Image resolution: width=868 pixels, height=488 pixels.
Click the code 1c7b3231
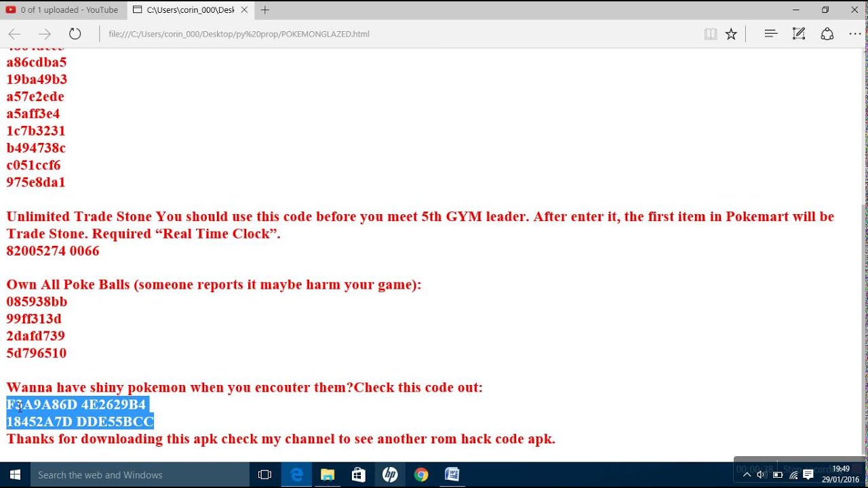point(36,131)
